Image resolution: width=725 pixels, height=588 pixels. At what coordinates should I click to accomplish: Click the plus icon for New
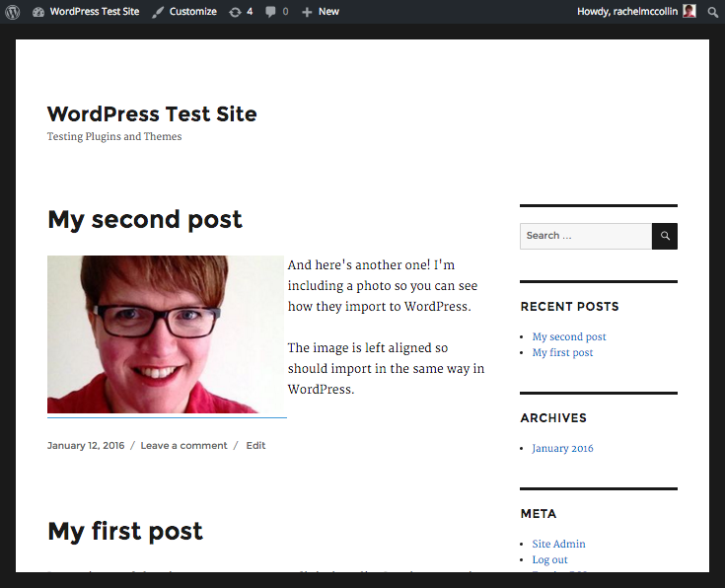click(x=307, y=12)
